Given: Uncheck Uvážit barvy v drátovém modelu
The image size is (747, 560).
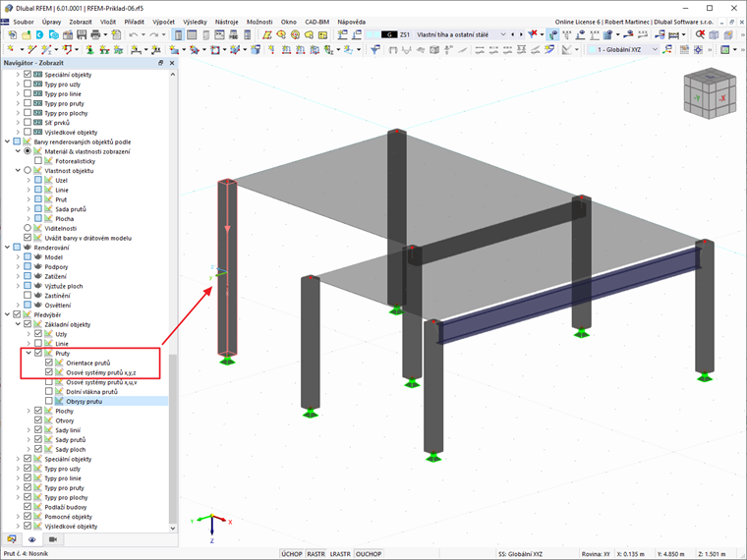Looking at the screenshot, I should click(28, 238).
